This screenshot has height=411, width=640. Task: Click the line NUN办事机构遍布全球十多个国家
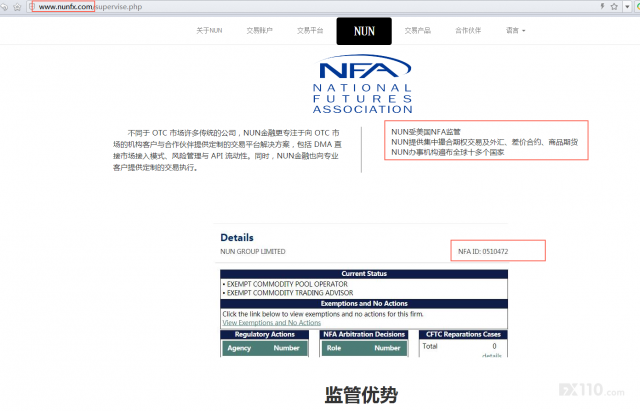coord(448,152)
